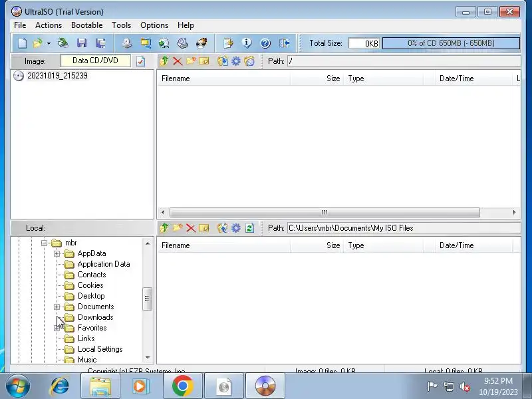
Task: Click the New image toolbar icon
Action: tap(22, 43)
